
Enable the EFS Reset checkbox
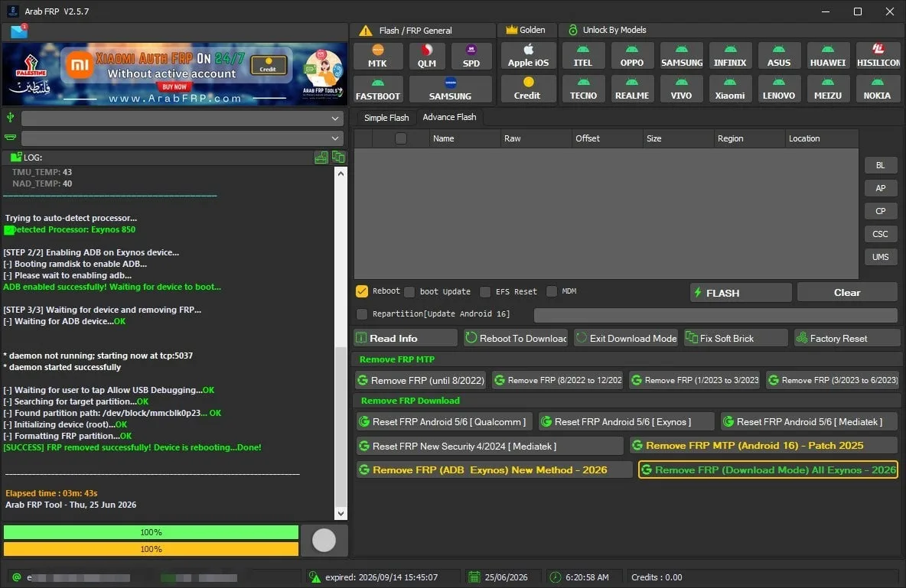(x=485, y=291)
